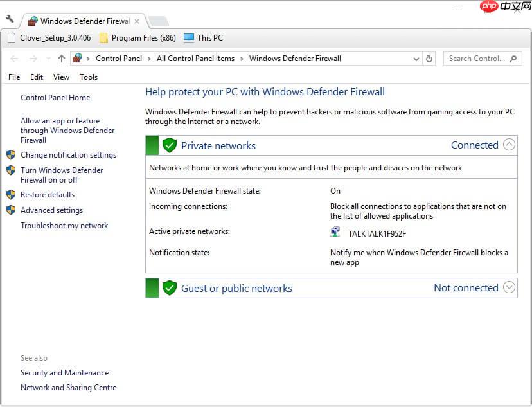Open This PC bookmark
Viewport: 532px width, 407px height.
(x=203, y=38)
